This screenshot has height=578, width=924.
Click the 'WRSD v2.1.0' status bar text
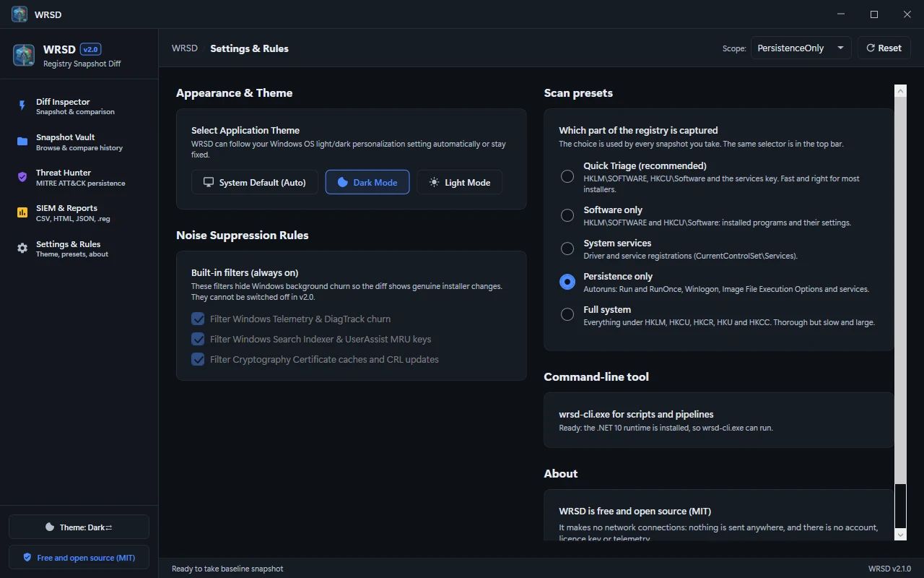[889, 569]
